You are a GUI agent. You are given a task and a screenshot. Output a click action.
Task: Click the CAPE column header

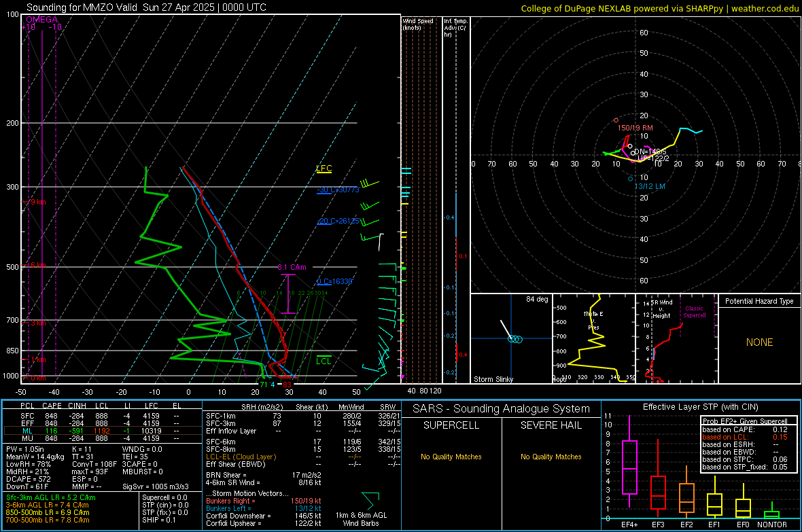[52, 406]
